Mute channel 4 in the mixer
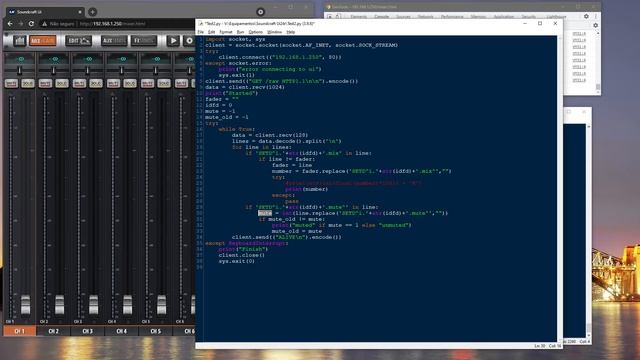This screenshot has height=360, width=640. point(113,84)
